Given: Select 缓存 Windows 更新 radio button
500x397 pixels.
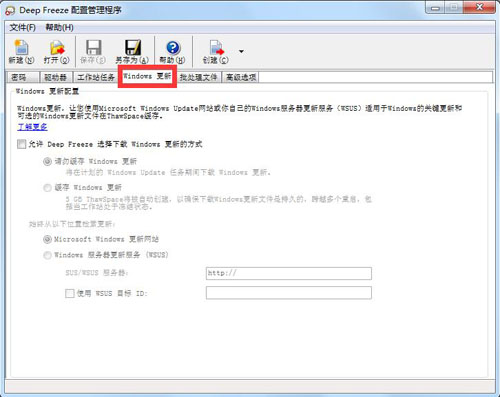Looking at the screenshot, I should tap(47, 188).
